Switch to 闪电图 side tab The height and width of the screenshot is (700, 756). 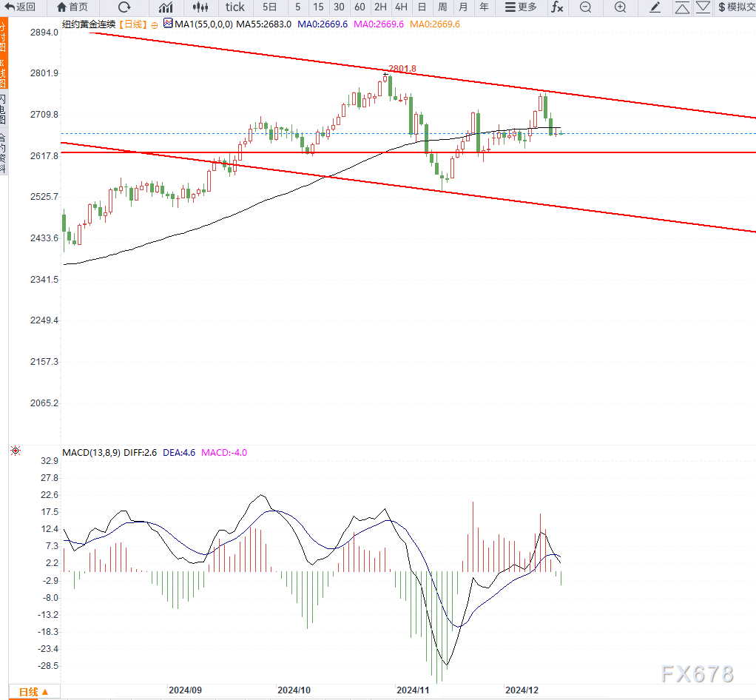coord(4,108)
